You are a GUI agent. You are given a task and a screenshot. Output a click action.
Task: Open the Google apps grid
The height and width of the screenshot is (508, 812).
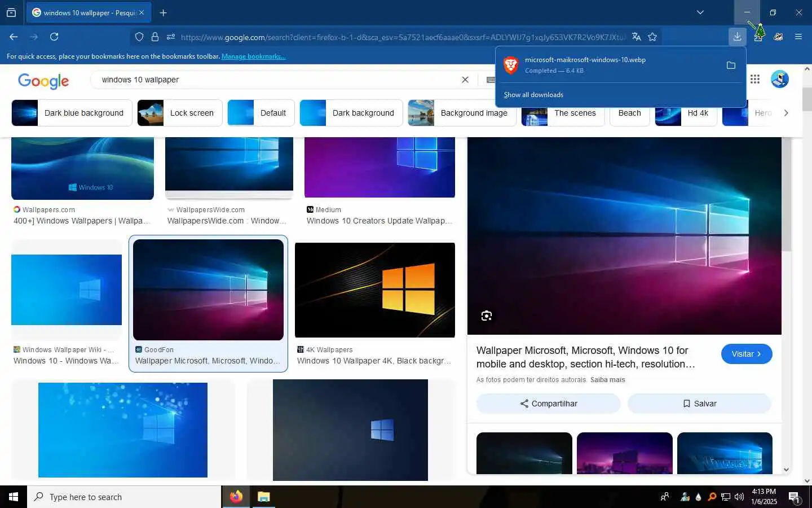point(755,79)
